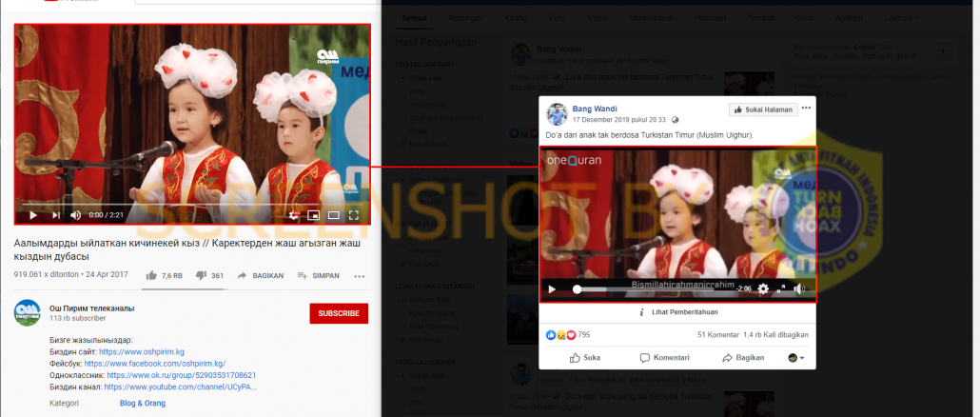View the 795 reactions on post
The width and height of the screenshot is (980, 417).
[x=568, y=334]
